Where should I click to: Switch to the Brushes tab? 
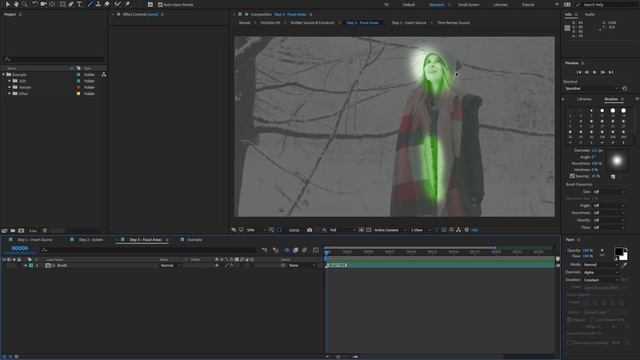pos(611,99)
